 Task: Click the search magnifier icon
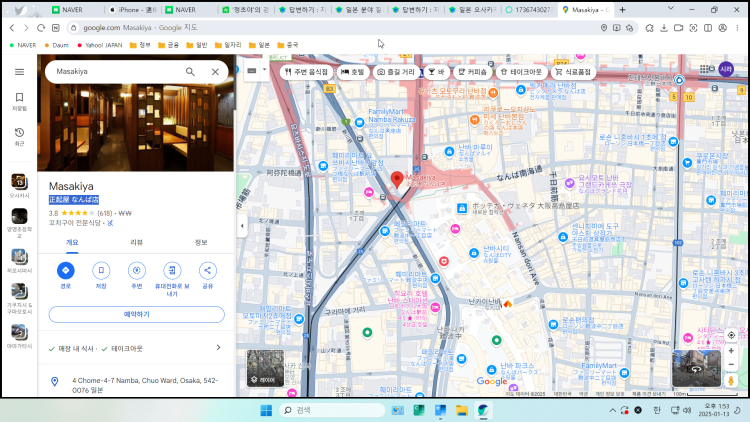click(190, 72)
